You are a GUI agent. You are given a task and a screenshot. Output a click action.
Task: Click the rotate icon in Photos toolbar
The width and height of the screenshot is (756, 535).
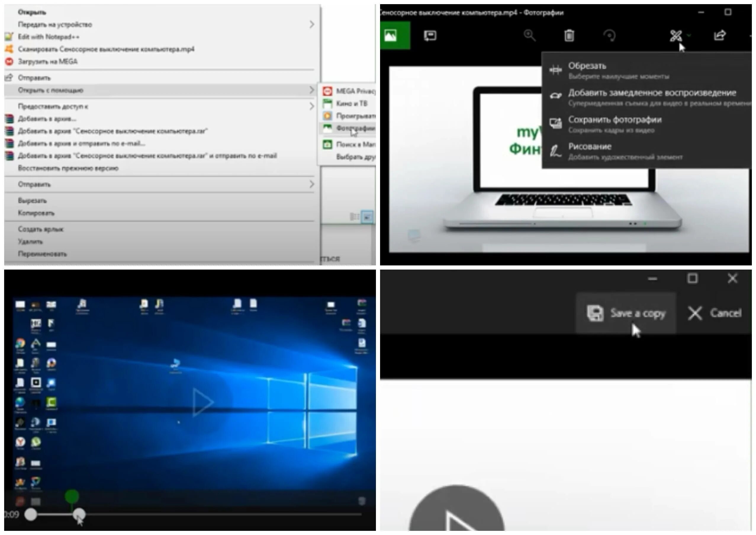click(609, 35)
